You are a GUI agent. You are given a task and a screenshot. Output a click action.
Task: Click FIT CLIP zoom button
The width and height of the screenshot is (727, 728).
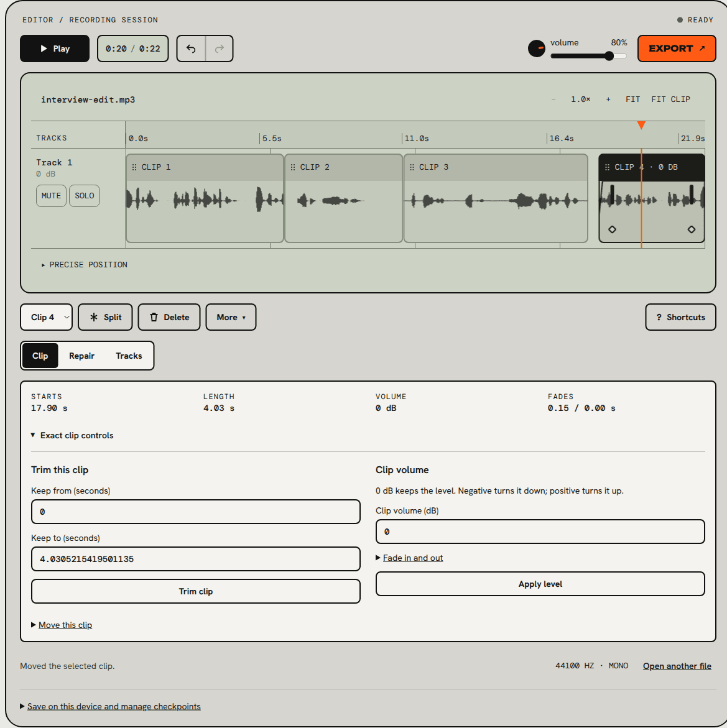(670, 99)
